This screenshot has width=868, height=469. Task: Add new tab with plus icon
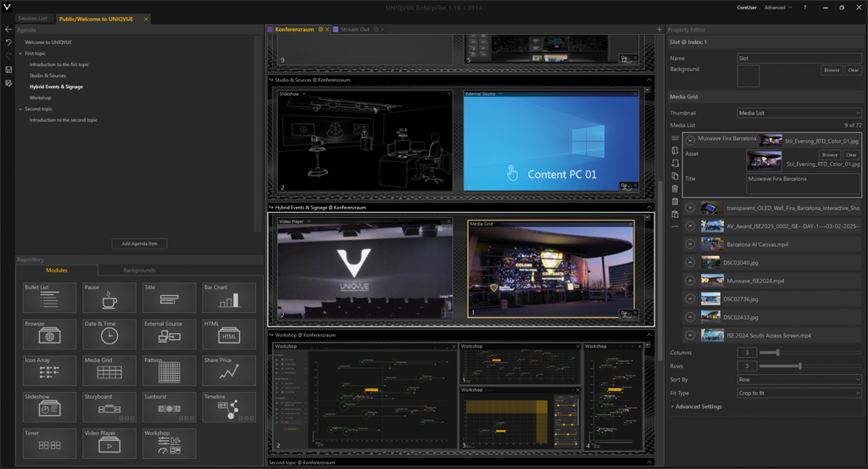click(x=659, y=30)
